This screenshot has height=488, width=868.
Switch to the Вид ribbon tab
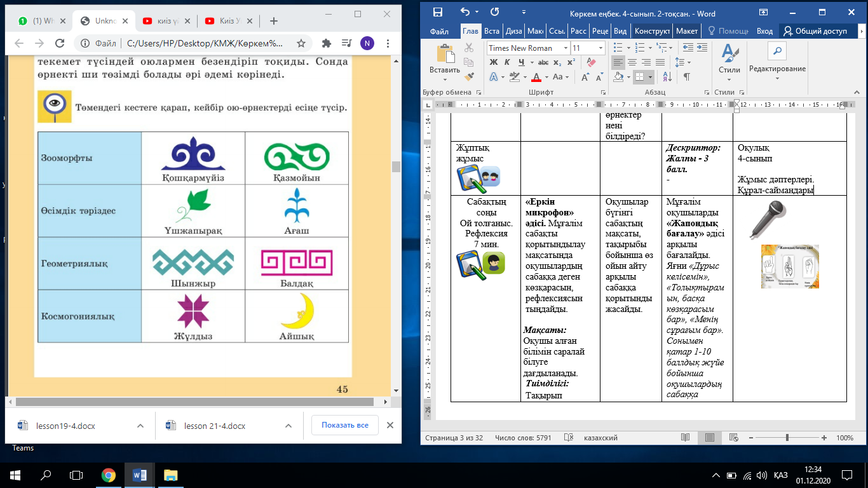point(620,31)
